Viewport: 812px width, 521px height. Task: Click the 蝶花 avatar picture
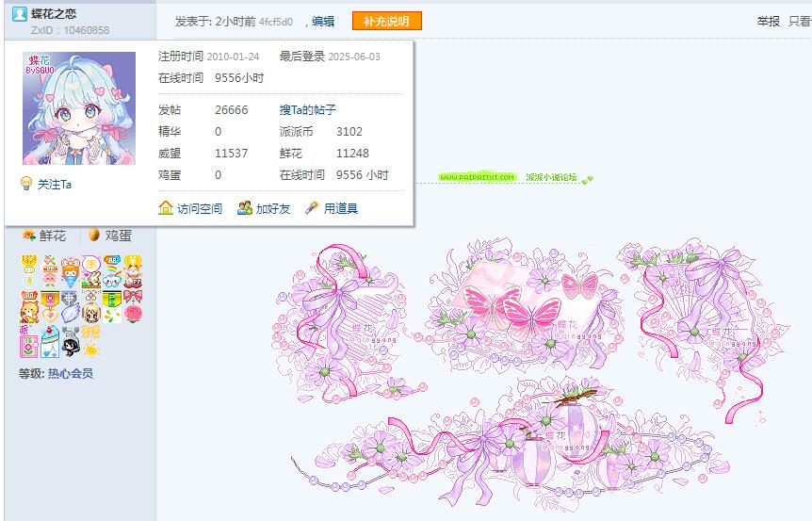[x=79, y=108]
